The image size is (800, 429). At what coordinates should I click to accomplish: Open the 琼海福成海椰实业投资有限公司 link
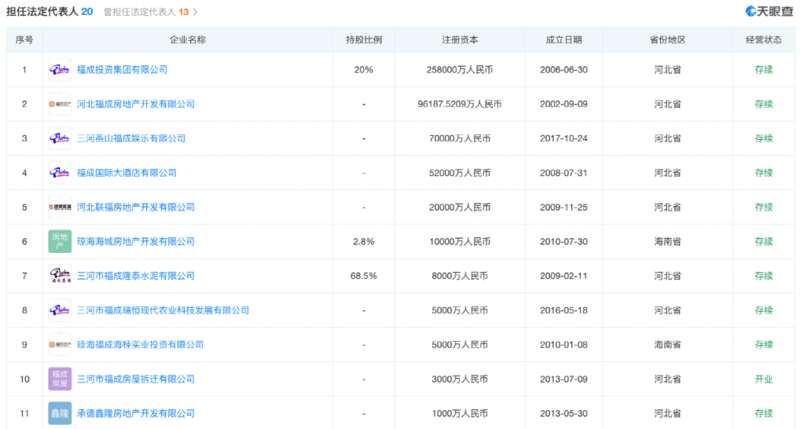(139, 344)
